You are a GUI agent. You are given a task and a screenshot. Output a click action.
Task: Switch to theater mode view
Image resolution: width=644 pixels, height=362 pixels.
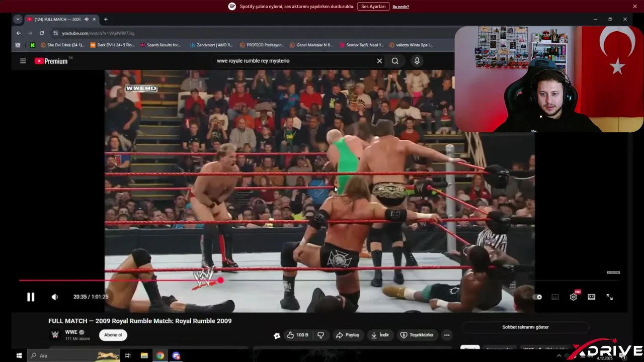[x=592, y=297]
